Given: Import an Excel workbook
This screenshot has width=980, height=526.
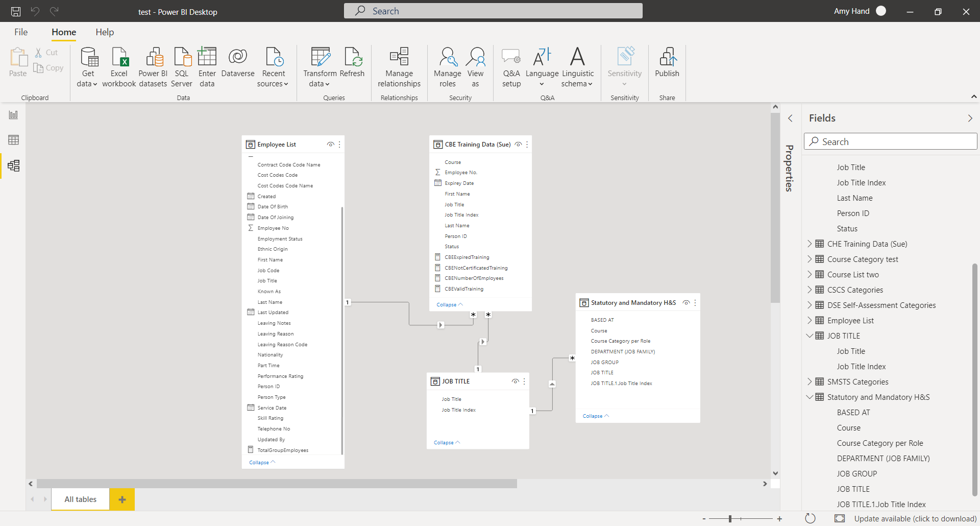Looking at the screenshot, I should (119, 67).
